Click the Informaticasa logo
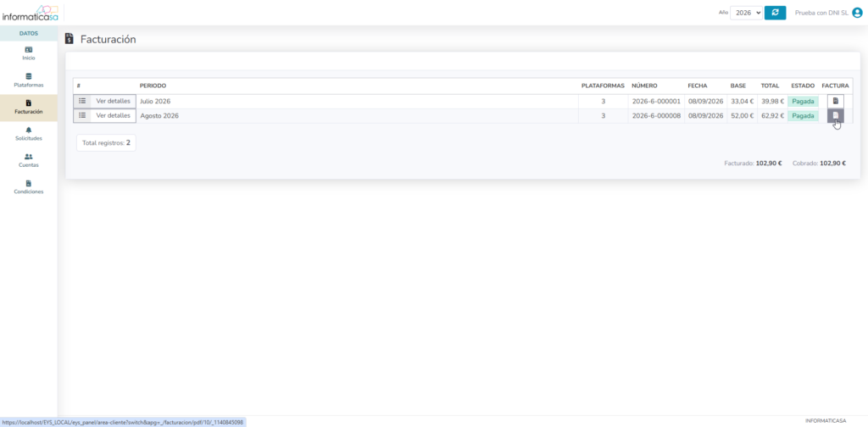This screenshot has height=427, width=868. click(x=30, y=13)
